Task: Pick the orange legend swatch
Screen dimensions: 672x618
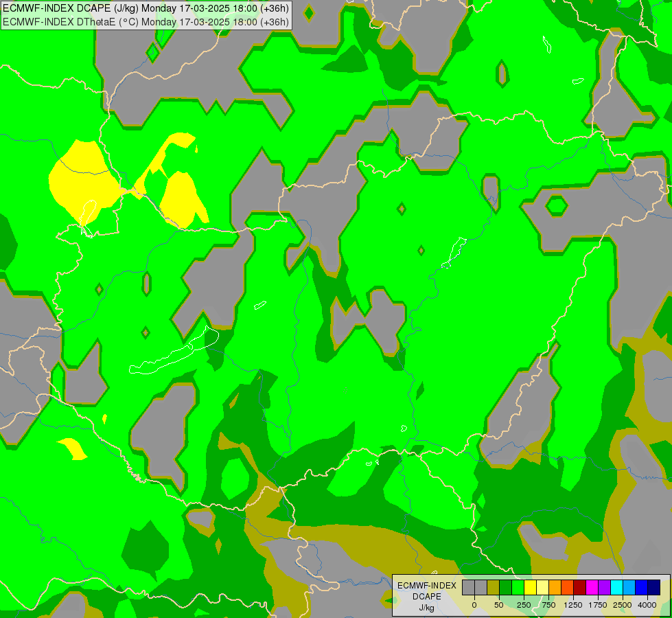Action: pos(555,587)
